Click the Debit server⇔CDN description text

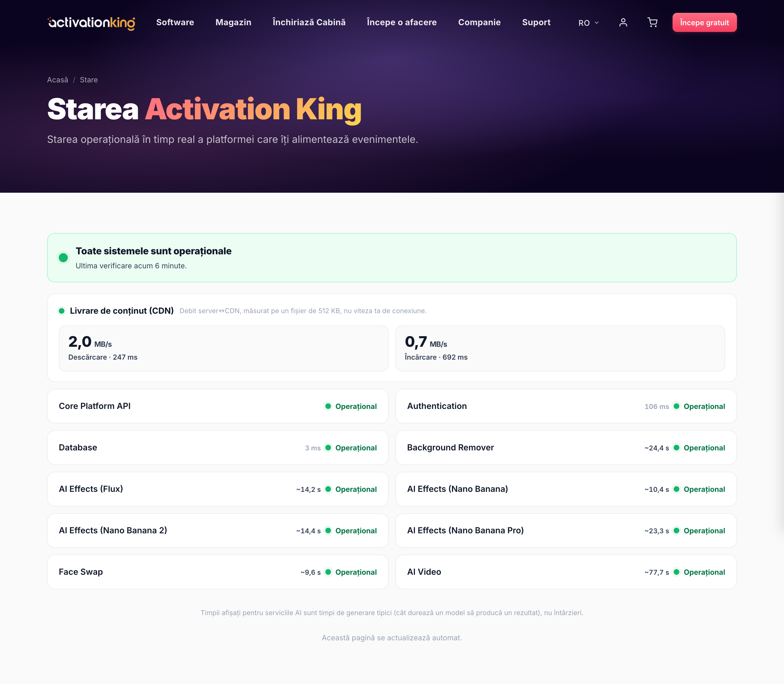click(303, 311)
